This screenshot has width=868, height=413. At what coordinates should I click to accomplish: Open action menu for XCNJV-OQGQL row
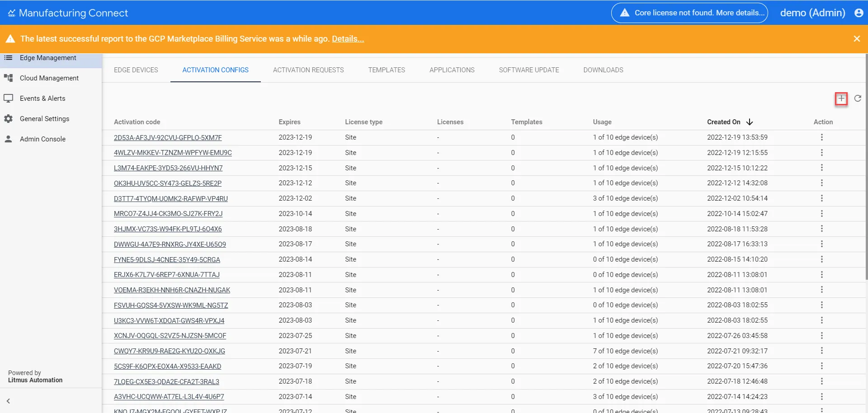(x=821, y=336)
